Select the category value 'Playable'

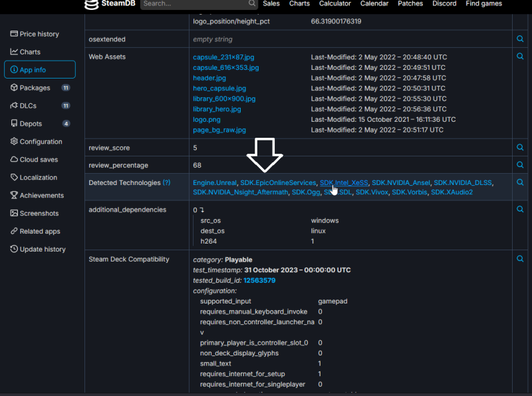click(x=239, y=260)
